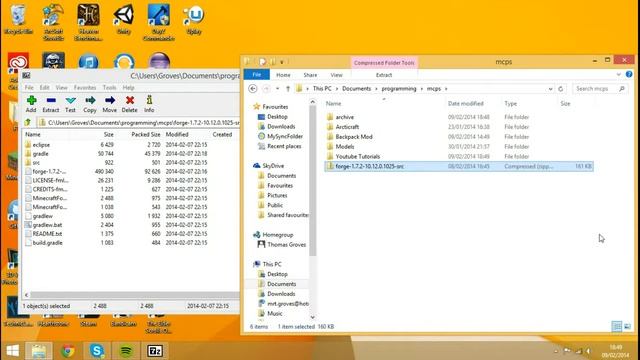The width and height of the screenshot is (640, 360).
Task: Open Edit menu in 7-Zip
Action: pyautogui.click(x=44, y=88)
